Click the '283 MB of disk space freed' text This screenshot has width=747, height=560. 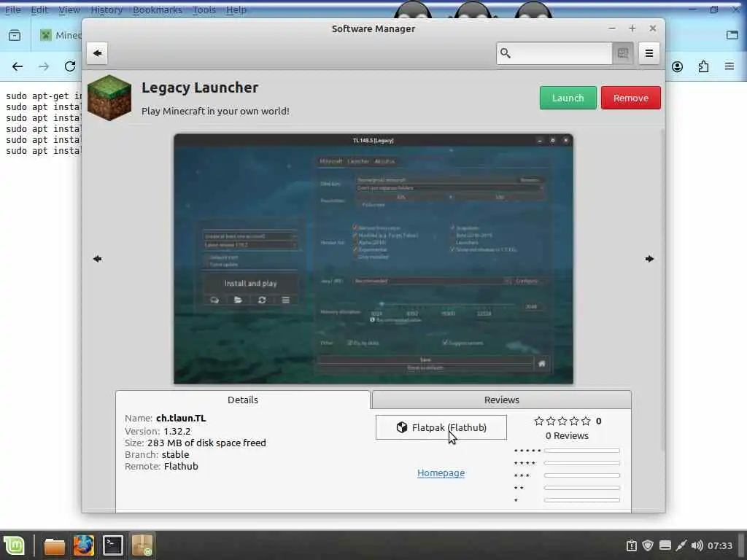click(x=206, y=443)
